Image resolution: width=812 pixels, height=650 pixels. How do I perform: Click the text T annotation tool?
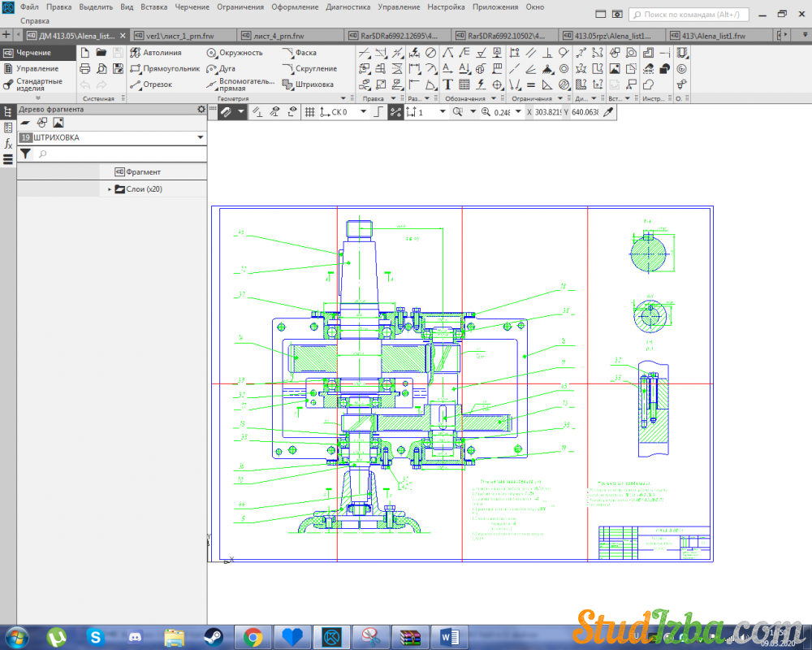coord(447,84)
